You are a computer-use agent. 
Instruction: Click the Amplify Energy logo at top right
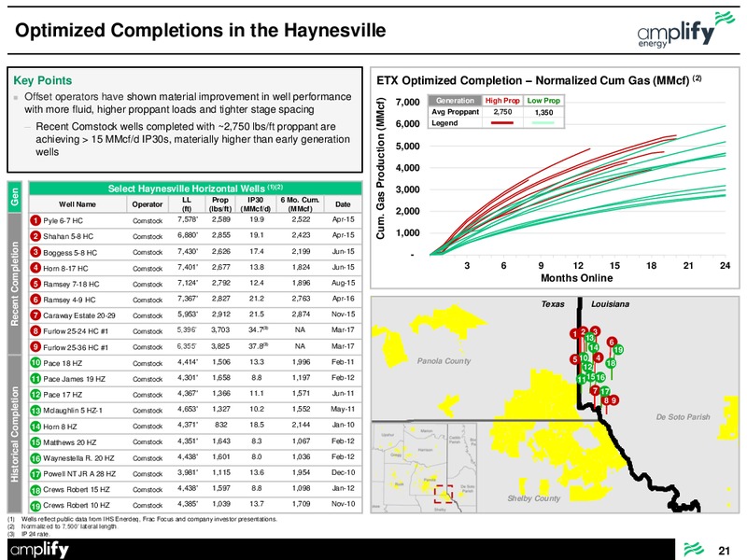click(x=685, y=30)
